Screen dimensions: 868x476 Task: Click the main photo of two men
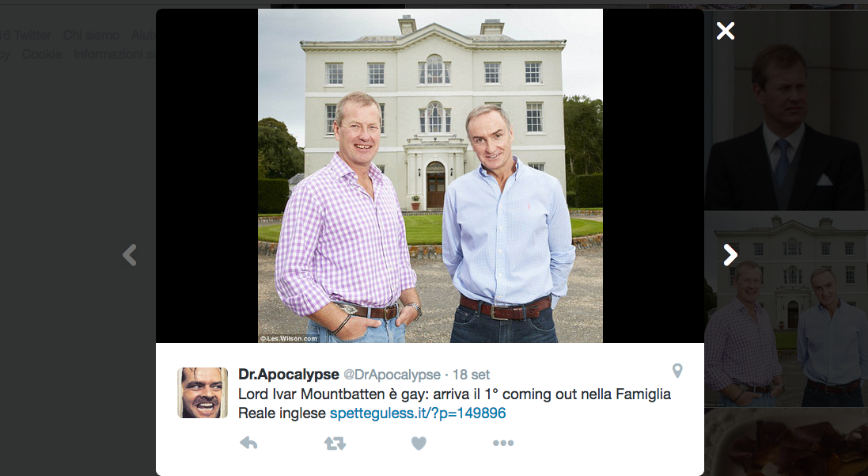[x=430, y=176]
